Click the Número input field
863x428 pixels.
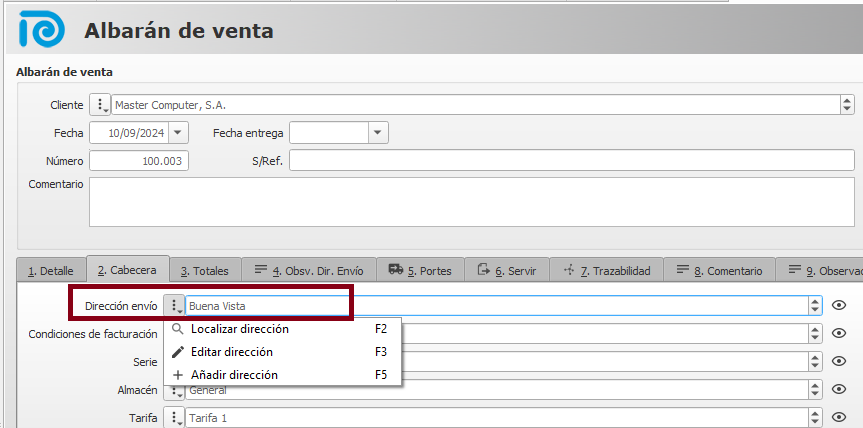[139, 161]
